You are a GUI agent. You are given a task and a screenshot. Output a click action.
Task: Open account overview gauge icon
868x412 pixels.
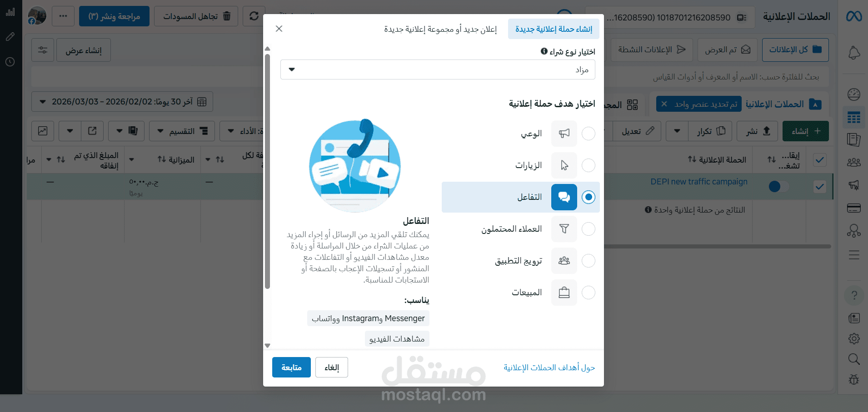(854, 94)
